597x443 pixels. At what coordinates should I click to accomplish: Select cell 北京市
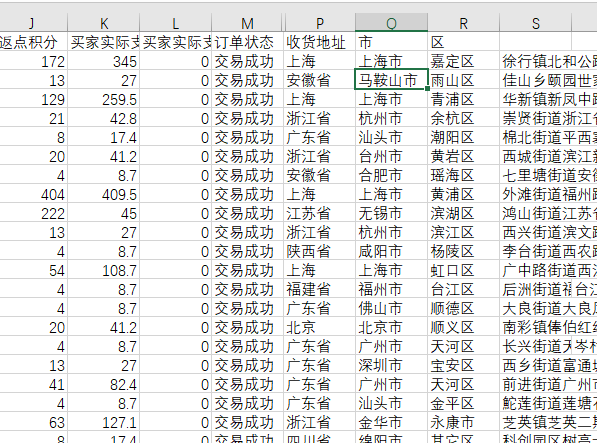391,327
